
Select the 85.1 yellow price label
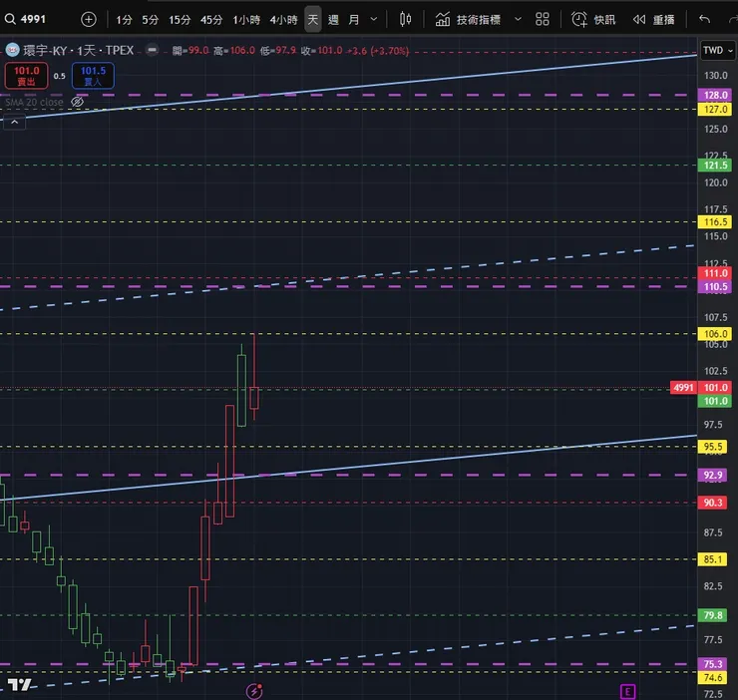pos(713,559)
